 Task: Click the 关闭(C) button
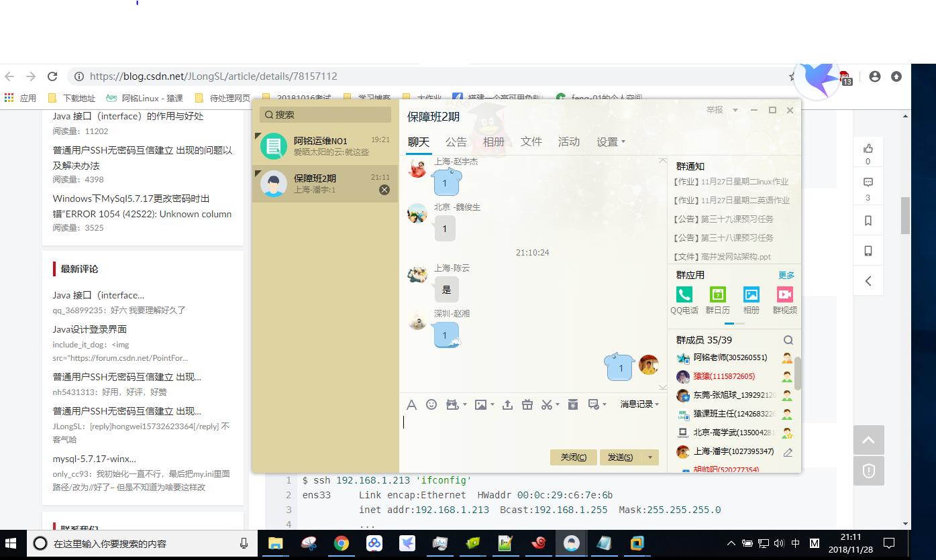click(x=573, y=457)
